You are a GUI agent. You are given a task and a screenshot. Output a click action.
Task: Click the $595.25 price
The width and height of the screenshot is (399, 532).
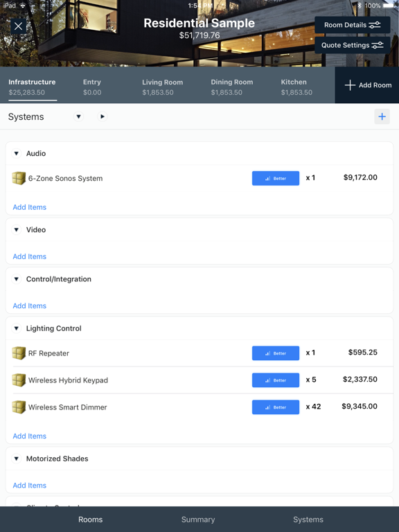(x=363, y=352)
